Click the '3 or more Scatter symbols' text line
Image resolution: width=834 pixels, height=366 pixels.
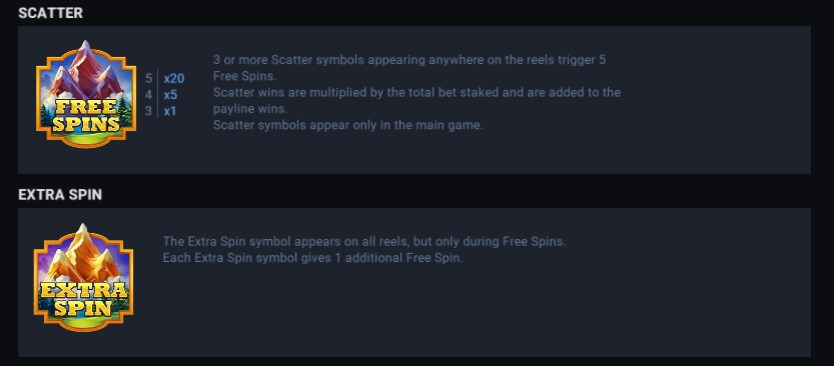[x=409, y=60]
